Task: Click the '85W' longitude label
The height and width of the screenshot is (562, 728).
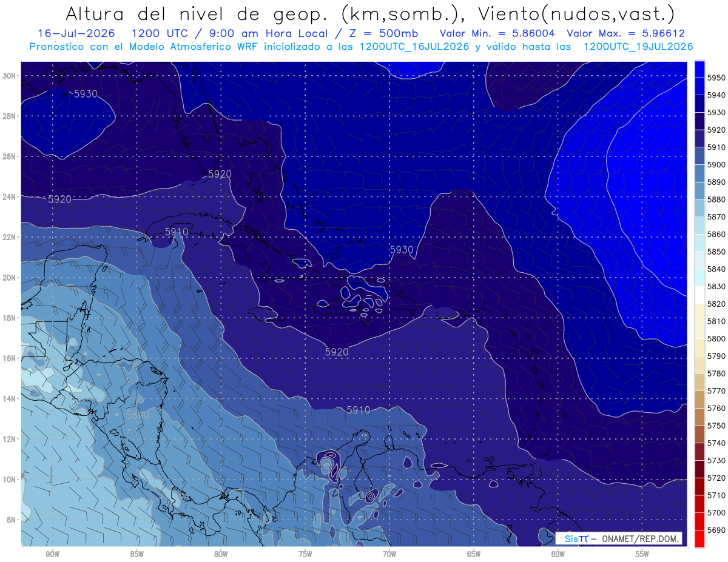Action: click(x=136, y=554)
